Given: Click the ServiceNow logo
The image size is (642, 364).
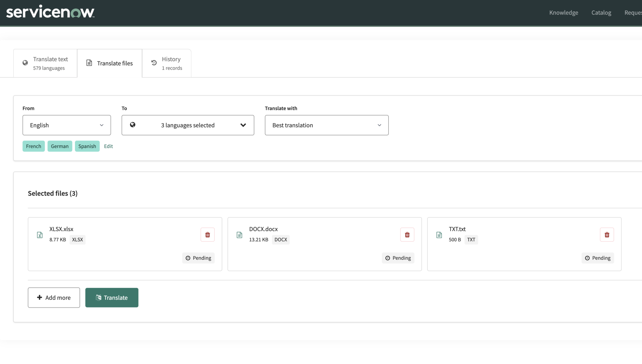Looking at the screenshot, I should pos(50,12).
